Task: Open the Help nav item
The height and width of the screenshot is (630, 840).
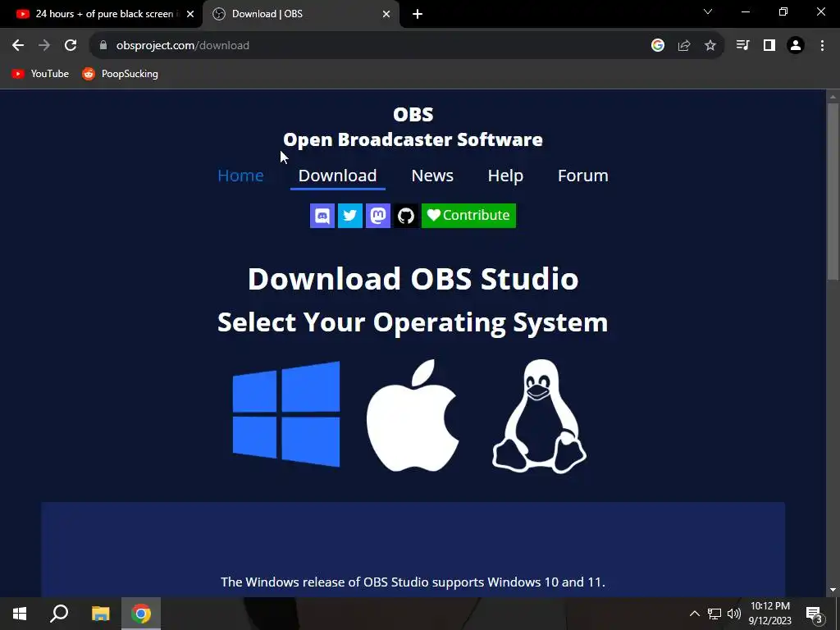Action: tap(505, 176)
